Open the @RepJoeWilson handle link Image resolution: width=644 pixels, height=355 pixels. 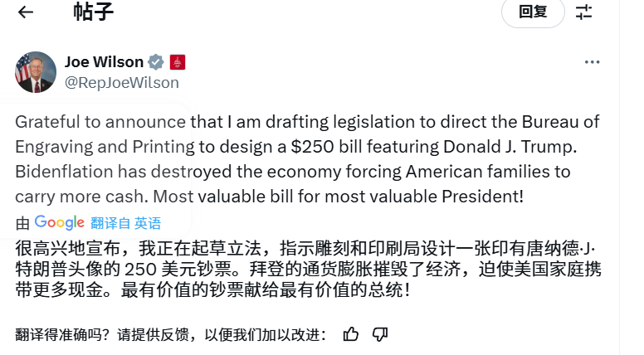tap(121, 82)
